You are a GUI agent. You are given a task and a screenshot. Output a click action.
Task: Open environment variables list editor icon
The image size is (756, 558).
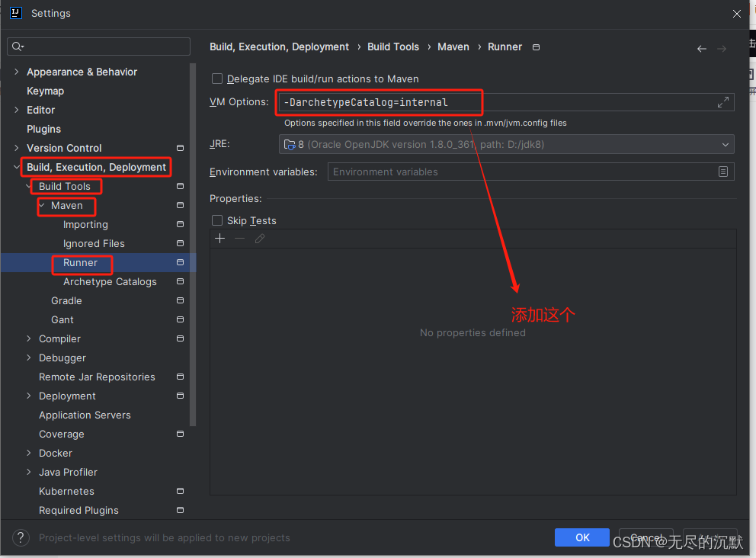(722, 172)
